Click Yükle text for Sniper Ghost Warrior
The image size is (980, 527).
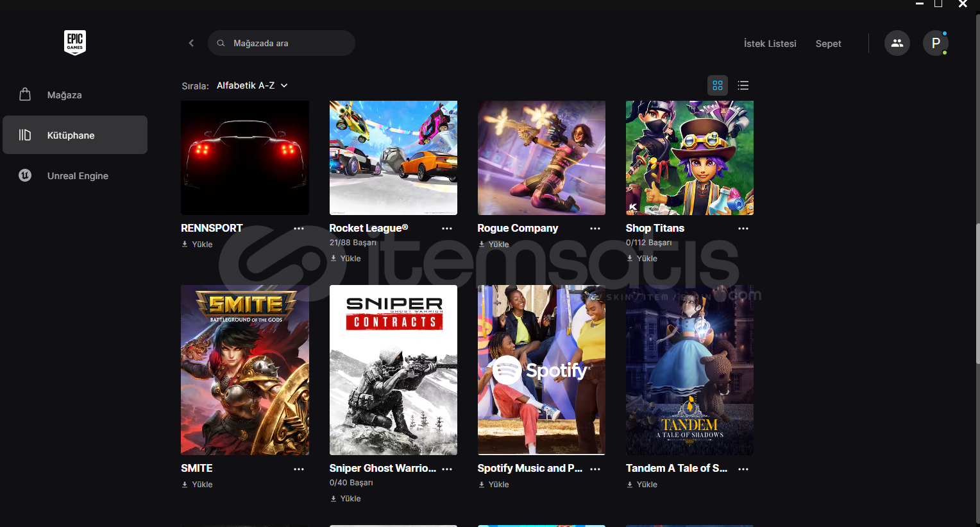tap(350, 499)
